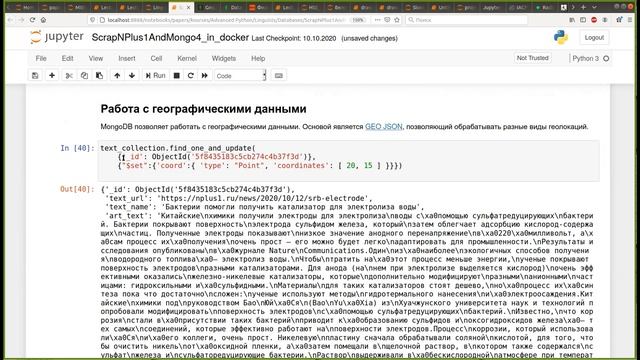Follow the GEO JSON link
640x360 pixels.
pyautogui.click(x=384, y=127)
